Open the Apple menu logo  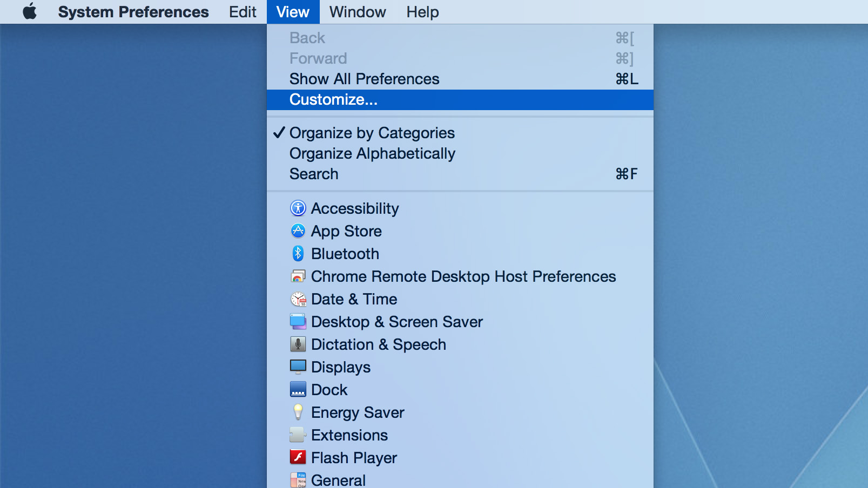[30, 11]
